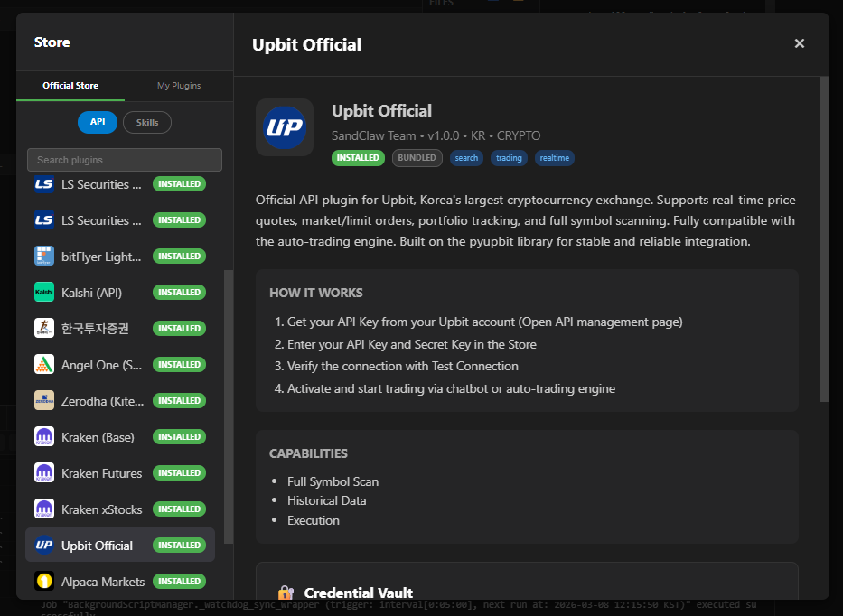Click the 'Full Symbol Scan' capability
843x616 pixels.
click(333, 481)
